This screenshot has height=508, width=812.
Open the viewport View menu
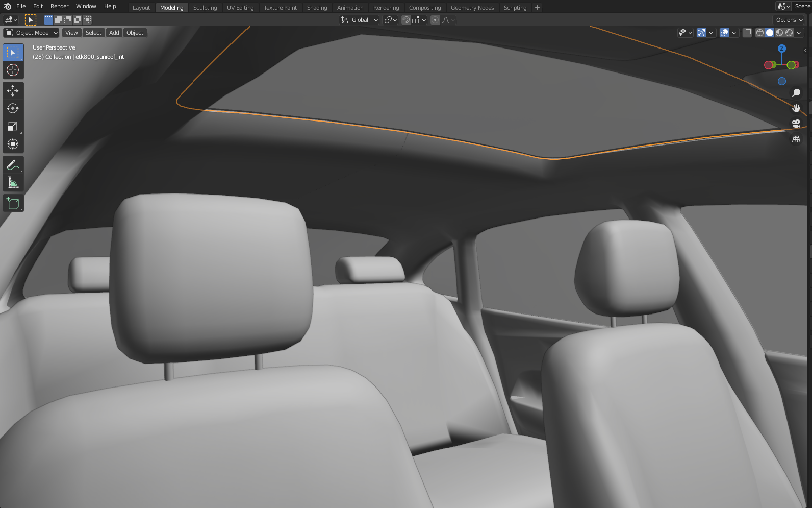(71, 33)
